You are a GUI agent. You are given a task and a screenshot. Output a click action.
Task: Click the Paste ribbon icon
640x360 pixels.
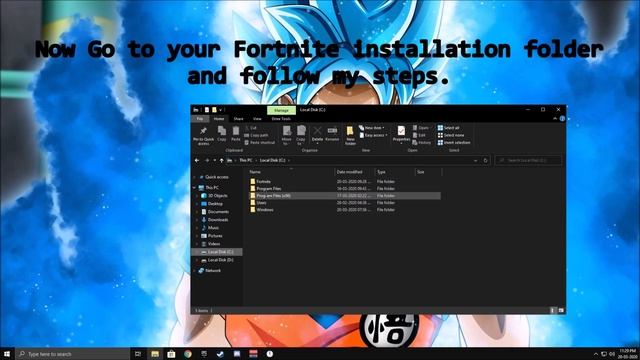point(236,134)
